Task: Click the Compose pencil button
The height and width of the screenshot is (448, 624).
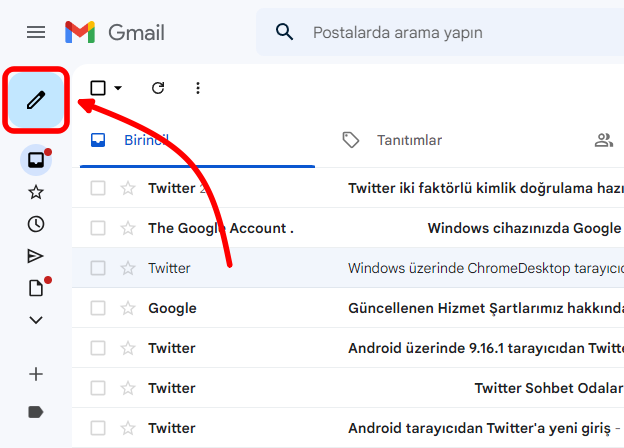Action: point(36,100)
